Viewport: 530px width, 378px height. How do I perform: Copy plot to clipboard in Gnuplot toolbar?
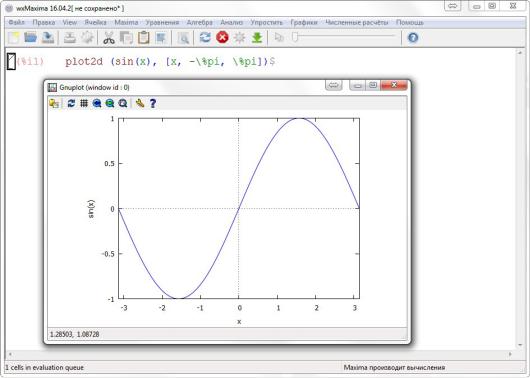coord(54,103)
